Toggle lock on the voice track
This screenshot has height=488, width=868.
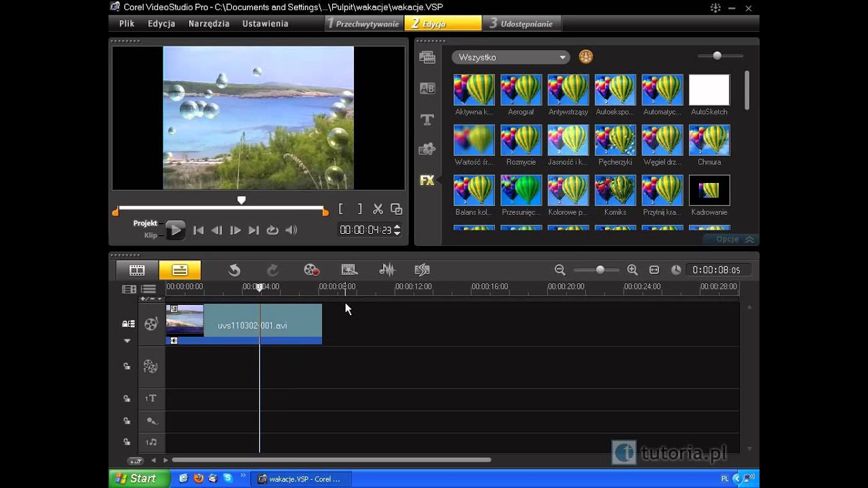click(127, 421)
